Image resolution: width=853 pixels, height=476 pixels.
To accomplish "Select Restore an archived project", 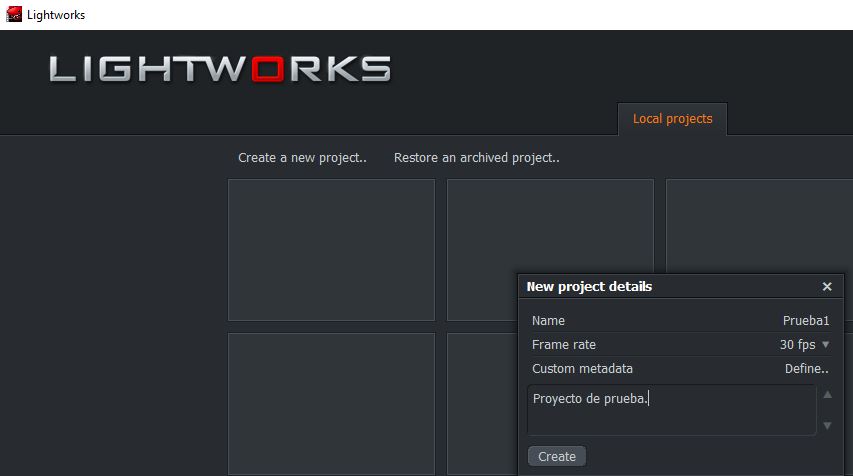I will tap(476, 158).
